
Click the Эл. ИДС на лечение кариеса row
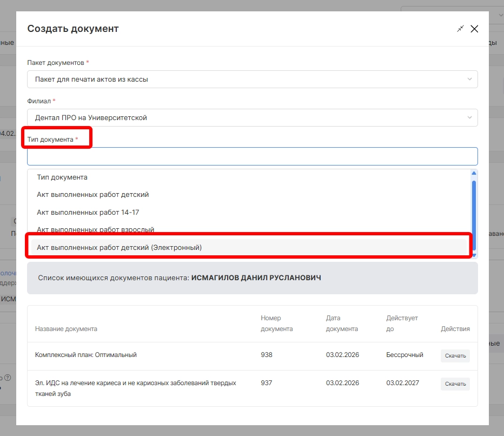click(x=135, y=388)
